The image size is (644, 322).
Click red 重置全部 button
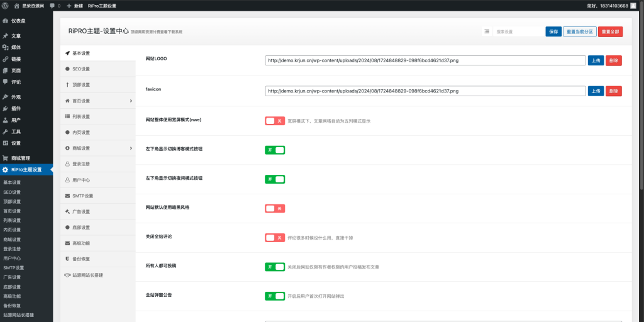(610, 31)
